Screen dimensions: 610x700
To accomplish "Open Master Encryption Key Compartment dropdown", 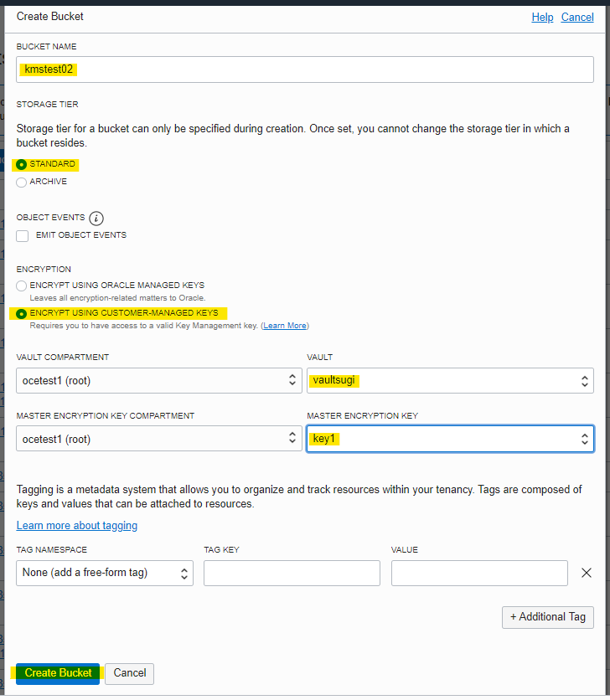I will click(159, 439).
